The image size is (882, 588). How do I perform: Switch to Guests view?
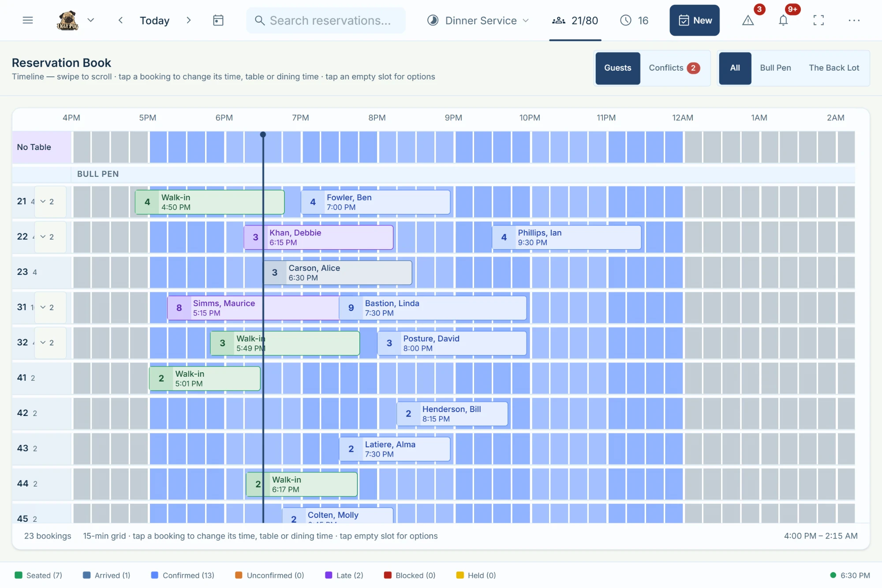point(617,68)
